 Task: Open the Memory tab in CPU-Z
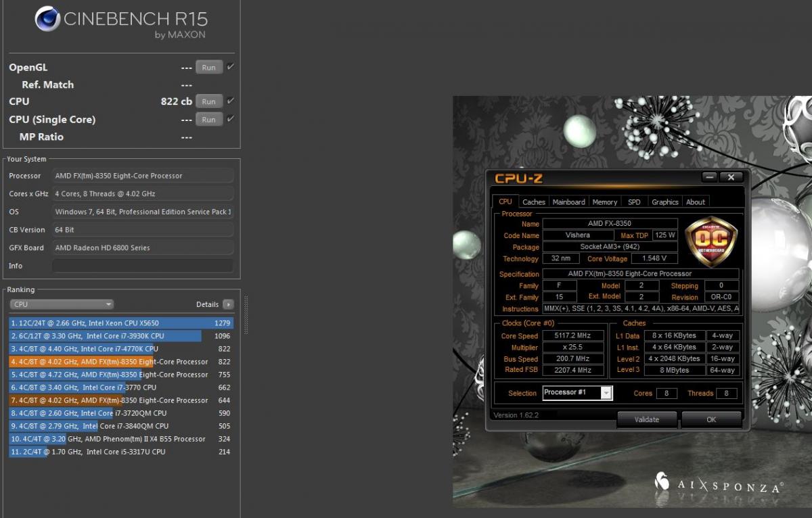coord(605,202)
